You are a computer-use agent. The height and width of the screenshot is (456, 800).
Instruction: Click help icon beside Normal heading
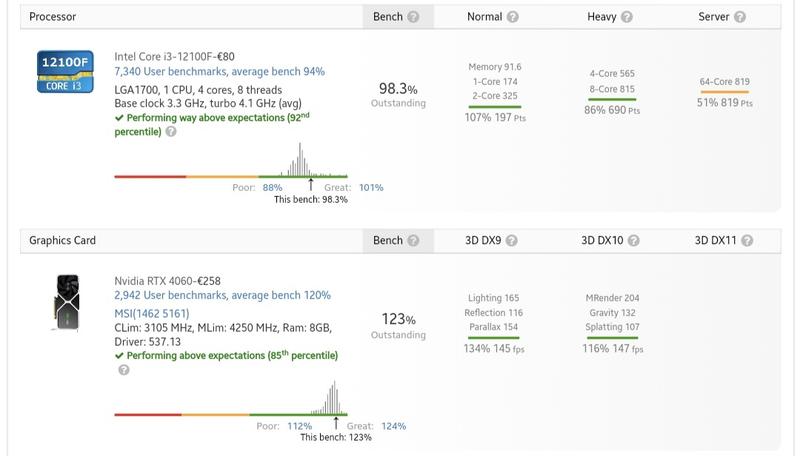click(513, 17)
